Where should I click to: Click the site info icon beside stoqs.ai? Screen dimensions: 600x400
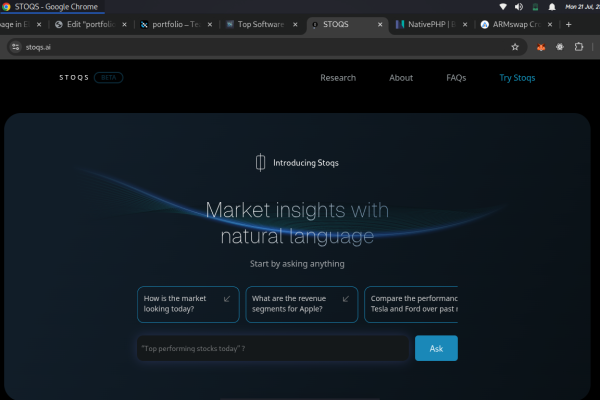coord(15,47)
